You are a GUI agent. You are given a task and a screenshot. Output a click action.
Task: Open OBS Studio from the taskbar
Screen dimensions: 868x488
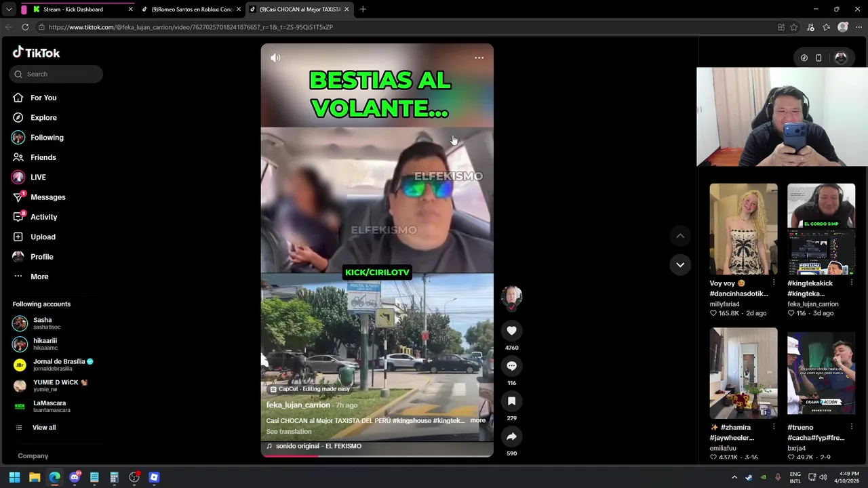[134, 477]
